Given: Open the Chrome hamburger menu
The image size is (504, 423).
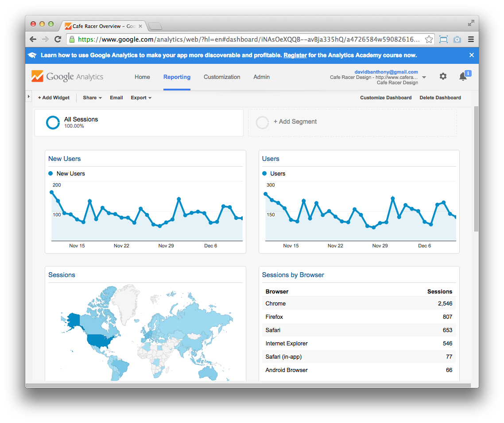Looking at the screenshot, I should (x=471, y=39).
